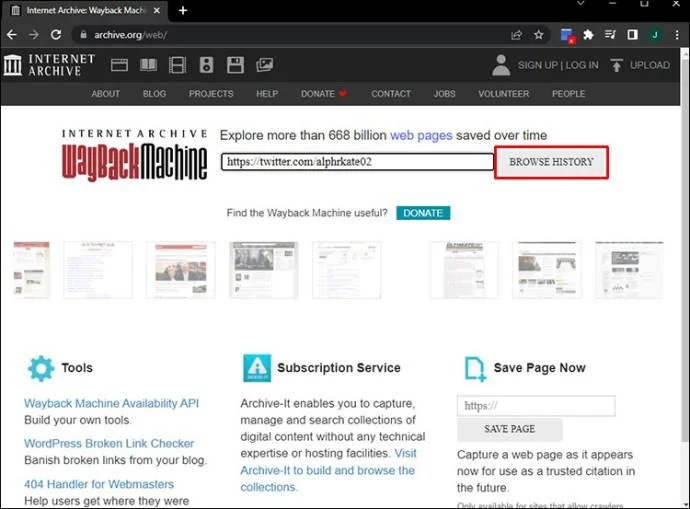
Task: Click the user avatar icon
Action: 501,65
